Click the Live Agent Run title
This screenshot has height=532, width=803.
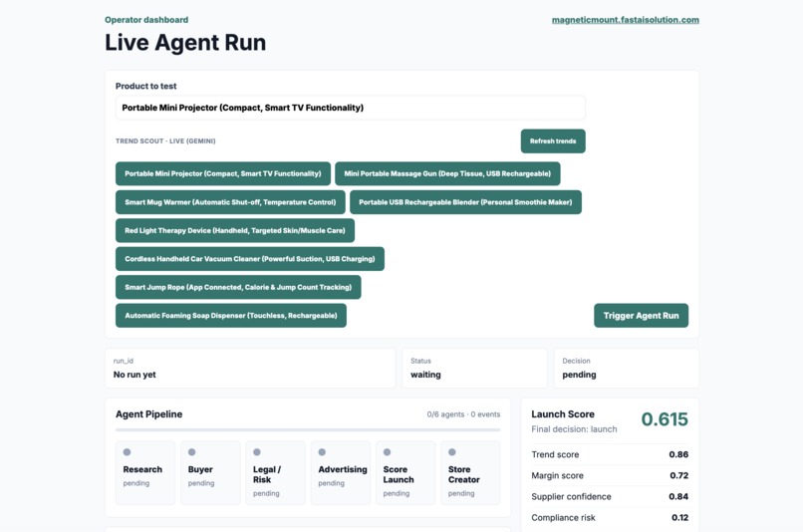(x=185, y=43)
